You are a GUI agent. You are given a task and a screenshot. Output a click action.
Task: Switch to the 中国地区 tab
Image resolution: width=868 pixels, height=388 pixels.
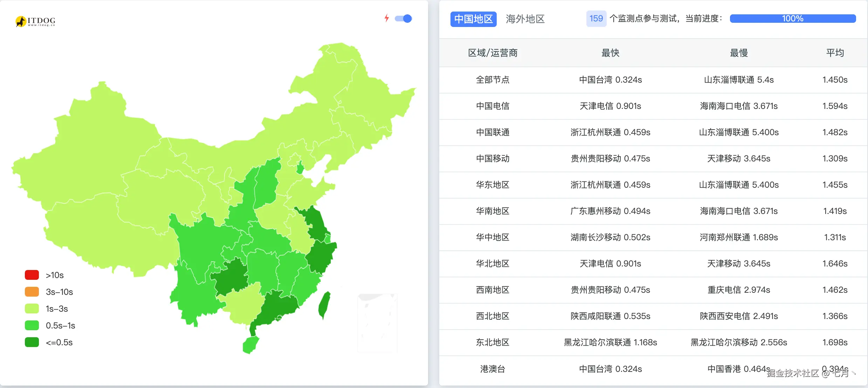pyautogui.click(x=473, y=19)
